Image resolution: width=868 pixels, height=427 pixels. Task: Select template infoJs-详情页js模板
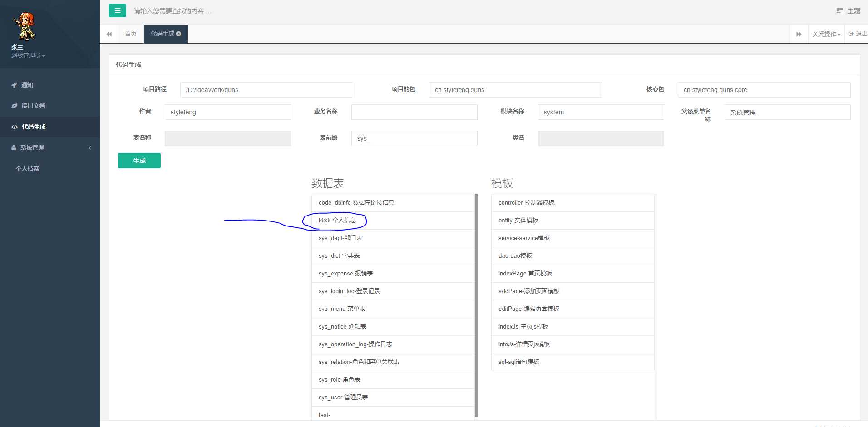pyautogui.click(x=573, y=344)
